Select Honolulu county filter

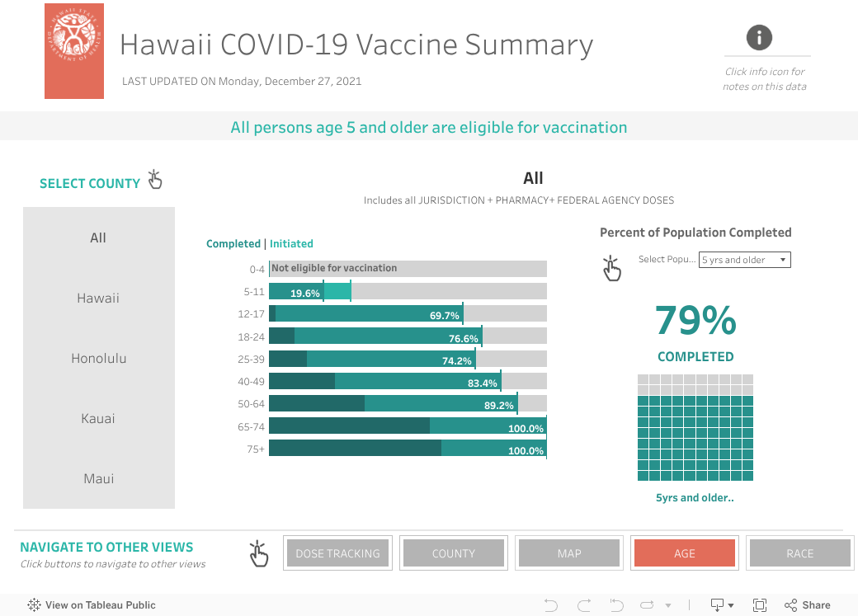point(98,359)
